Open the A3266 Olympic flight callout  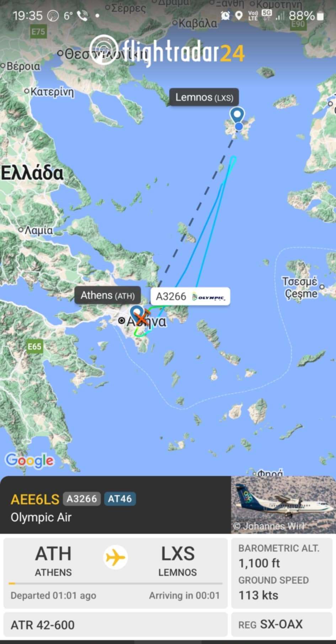point(190,296)
